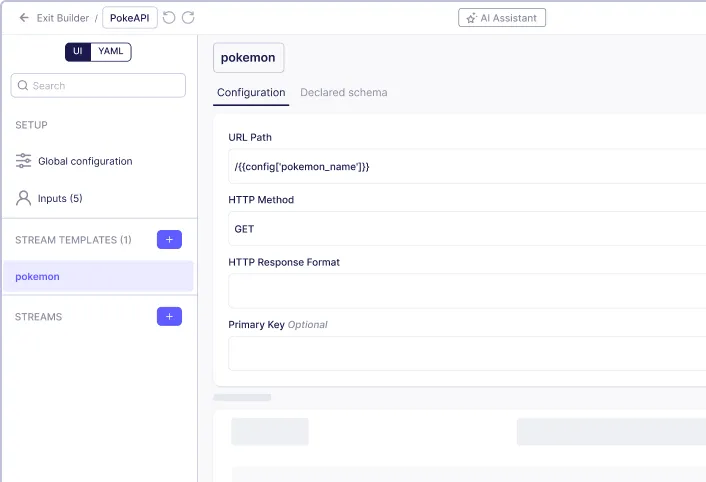This screenshot has height=482, width=706.
Task: Add a new stream with the plus button
Action: point(169,316)
